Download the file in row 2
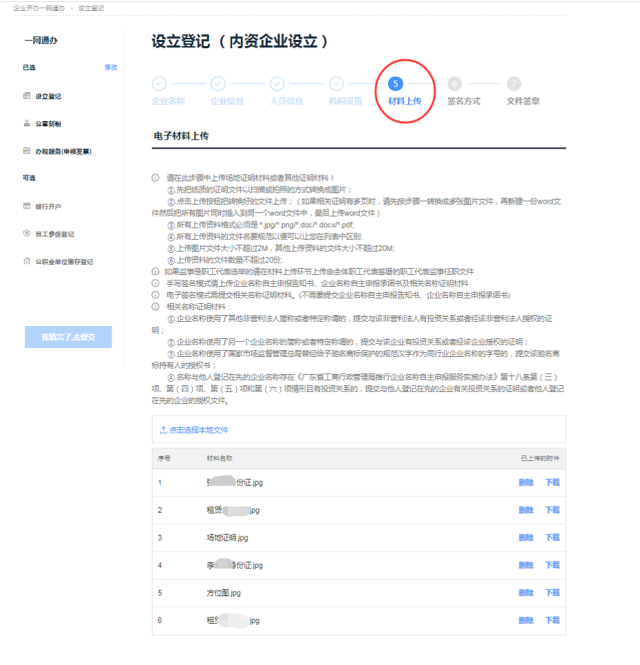Image resolution: width=640 pixels, height=665 pixels. (x=552, y=510)
